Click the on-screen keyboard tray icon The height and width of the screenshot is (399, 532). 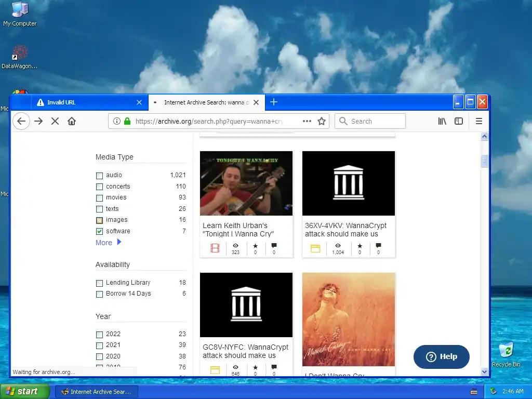click(x=474, y=392)
